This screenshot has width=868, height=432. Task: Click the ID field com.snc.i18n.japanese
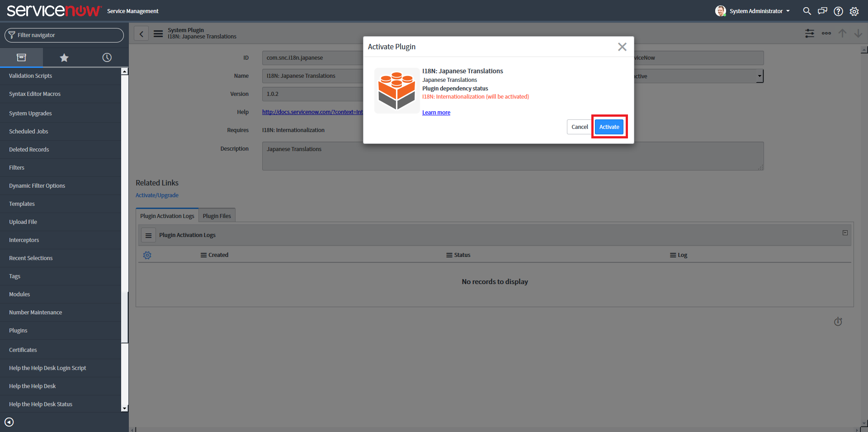point(312,58)
